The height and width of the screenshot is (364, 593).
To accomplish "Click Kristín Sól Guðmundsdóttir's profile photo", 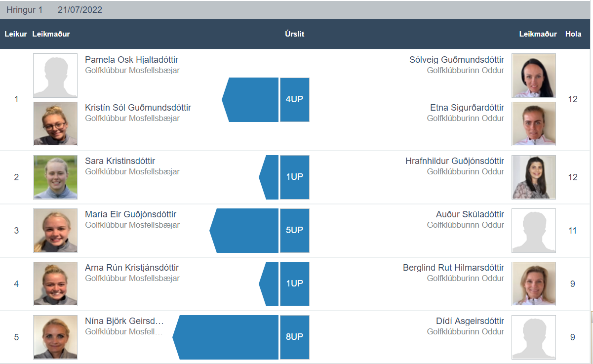I will pyautogui.click(x=55, y=124).
